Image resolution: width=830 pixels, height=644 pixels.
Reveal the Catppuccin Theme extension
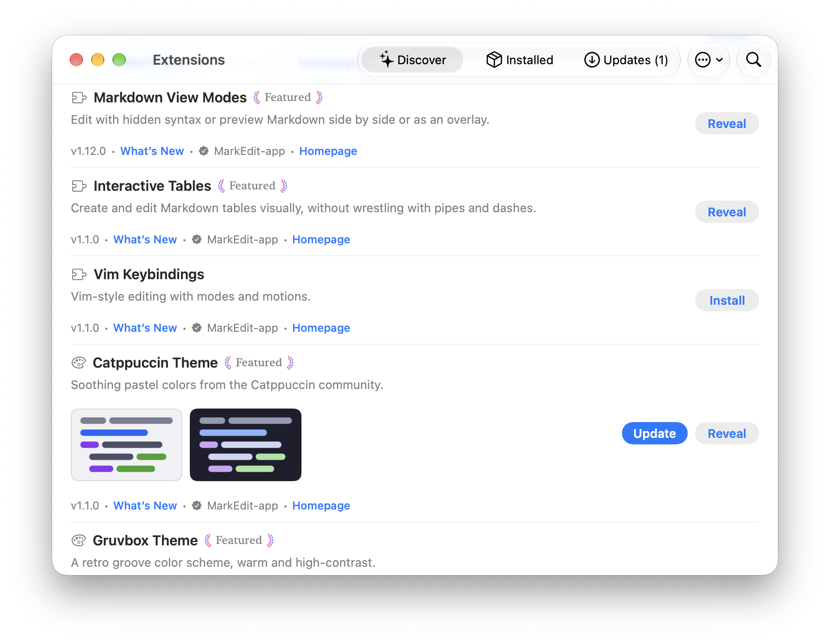(x=727, y=433)
